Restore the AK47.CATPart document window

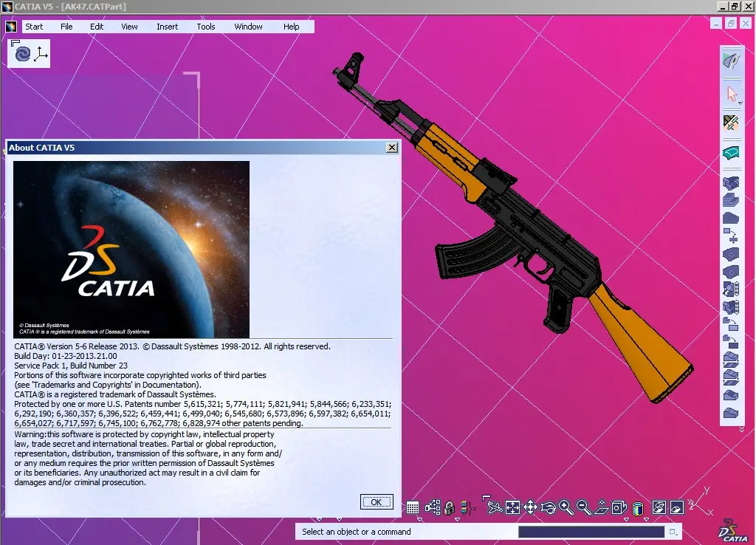pyautogui.click(x=731, y=23)
